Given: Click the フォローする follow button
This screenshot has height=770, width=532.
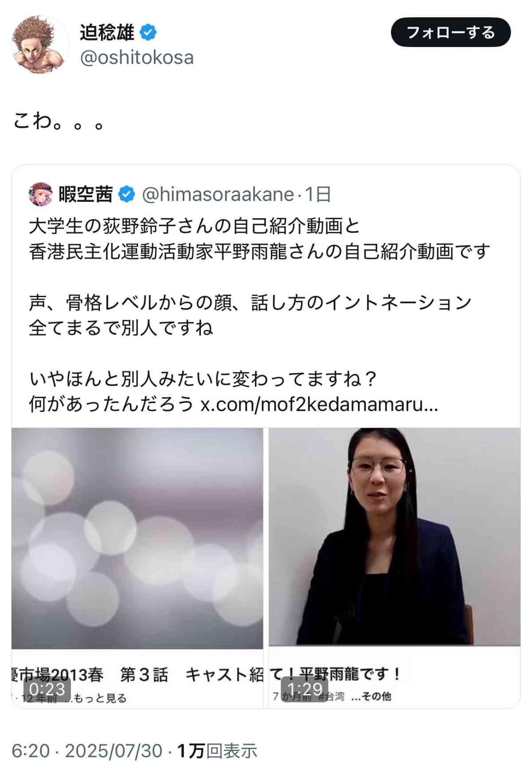Looking at the screenshot, I should pyautogui.click(x=450, y=32).
